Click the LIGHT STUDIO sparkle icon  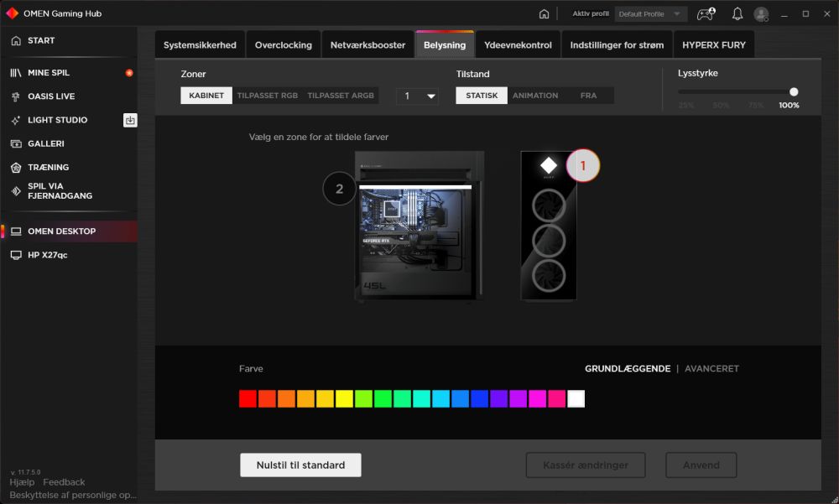16,120
